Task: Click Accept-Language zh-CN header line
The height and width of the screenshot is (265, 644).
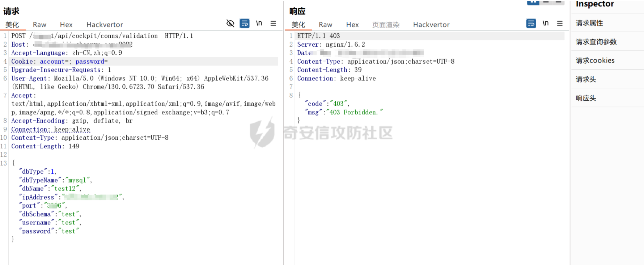Action: click(x=67, y=53)
